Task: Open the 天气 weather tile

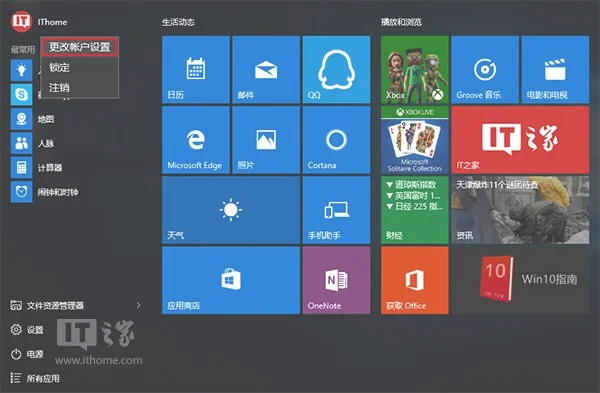Action: pos(231,210)
